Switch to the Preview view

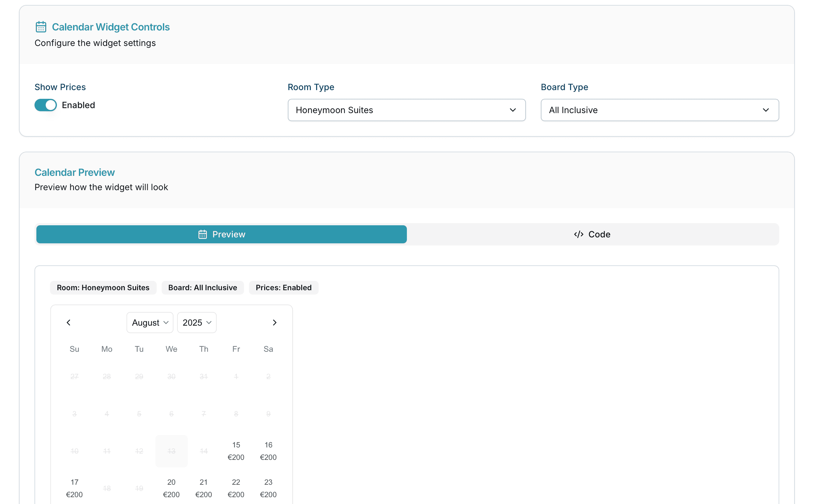pos(221,234)
